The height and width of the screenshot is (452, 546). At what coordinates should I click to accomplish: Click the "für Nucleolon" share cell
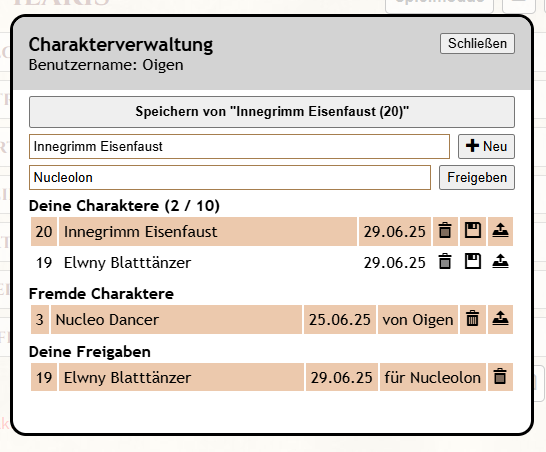pos(432,377)
